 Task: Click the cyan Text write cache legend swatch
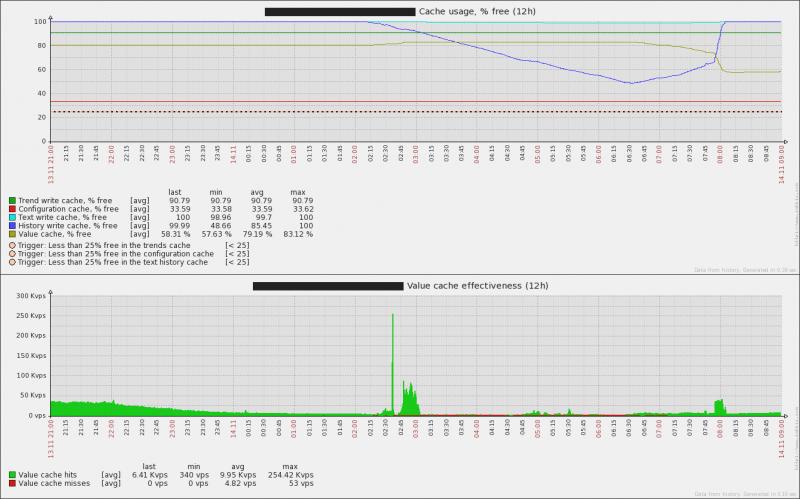12,217
